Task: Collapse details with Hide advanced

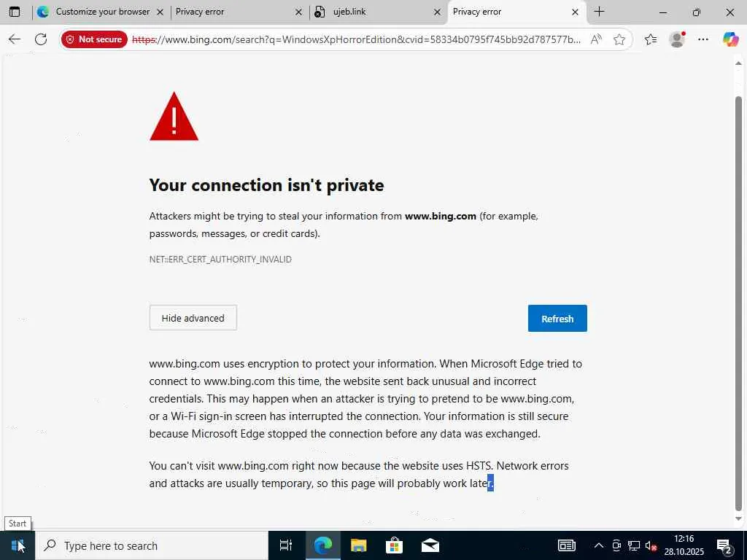Action: [x=193, y=318]
